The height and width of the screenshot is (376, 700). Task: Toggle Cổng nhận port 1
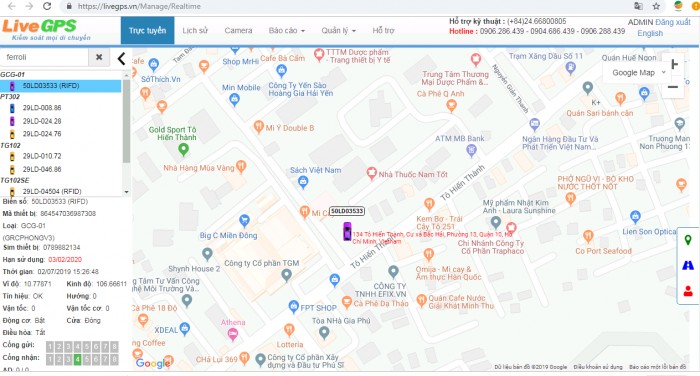pyautogui.click(x=50, y=359)
